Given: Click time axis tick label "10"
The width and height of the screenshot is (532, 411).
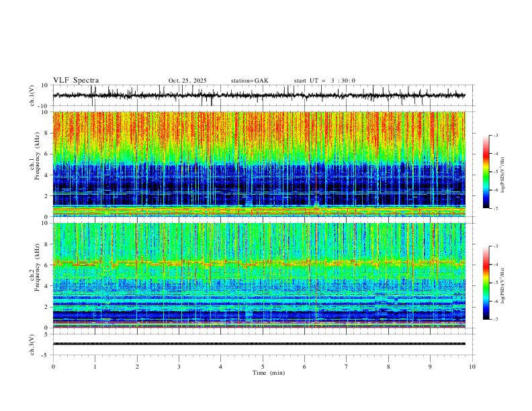Looking at the screenshot, I should pos(472,367).
